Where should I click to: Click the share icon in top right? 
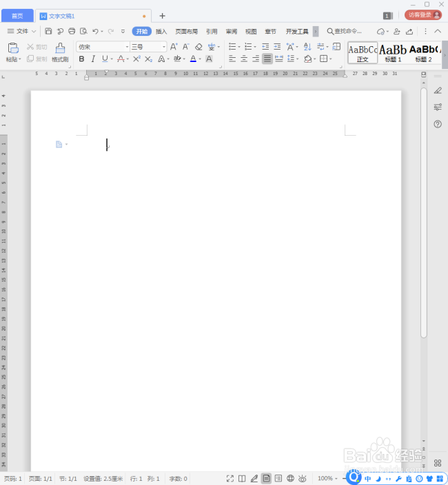pyautogui.click(x=409, y=31)
